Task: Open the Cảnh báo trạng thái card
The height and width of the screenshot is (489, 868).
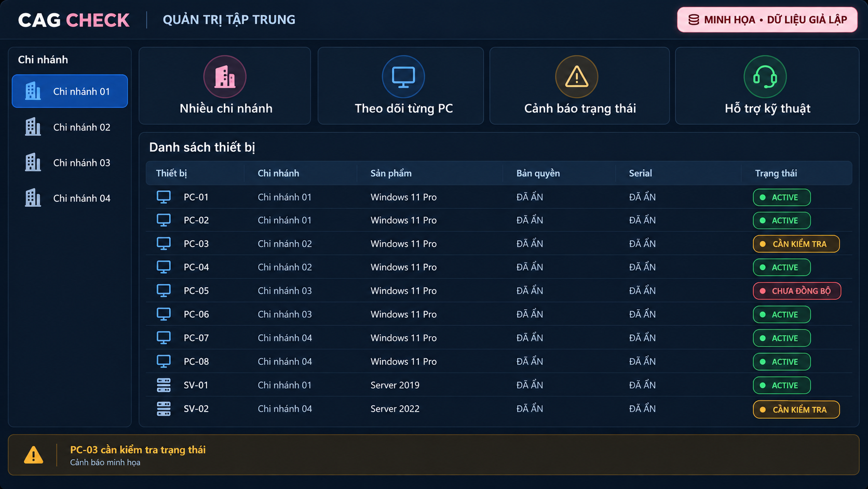Action: (579, 86)
